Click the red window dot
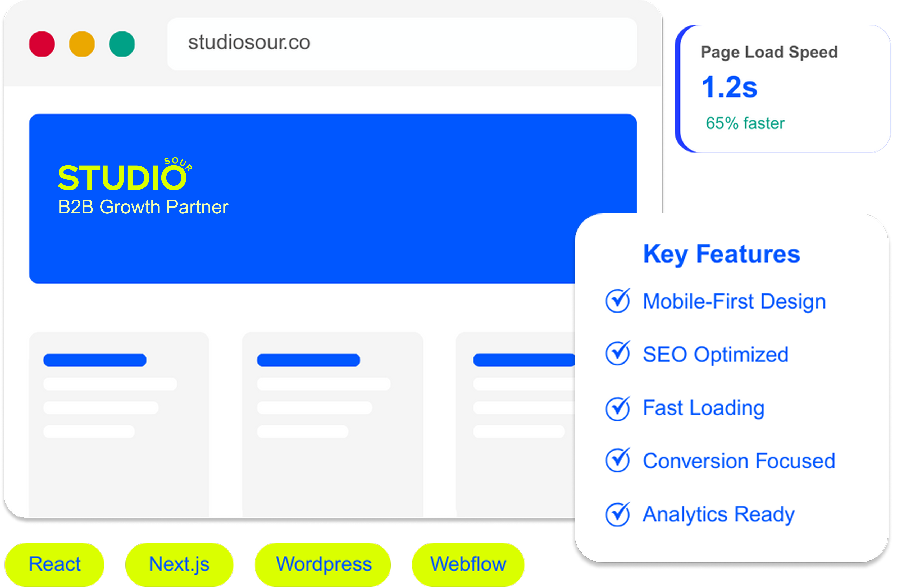 [x=42, y=44]
